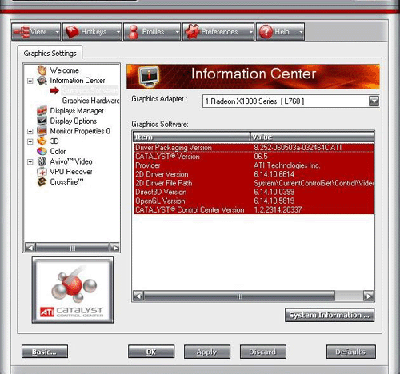Select Graphics Hardware in the tree

(x=90, y=100)
